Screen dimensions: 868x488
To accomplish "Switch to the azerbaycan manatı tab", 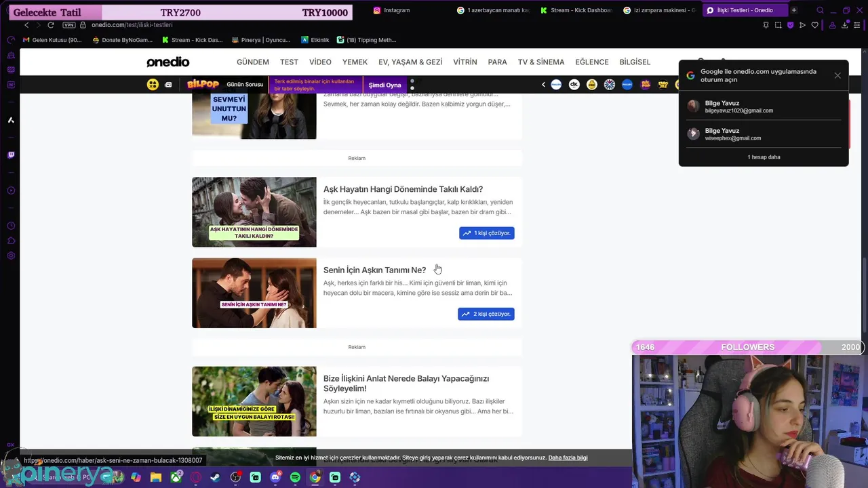I will [492, 10].
